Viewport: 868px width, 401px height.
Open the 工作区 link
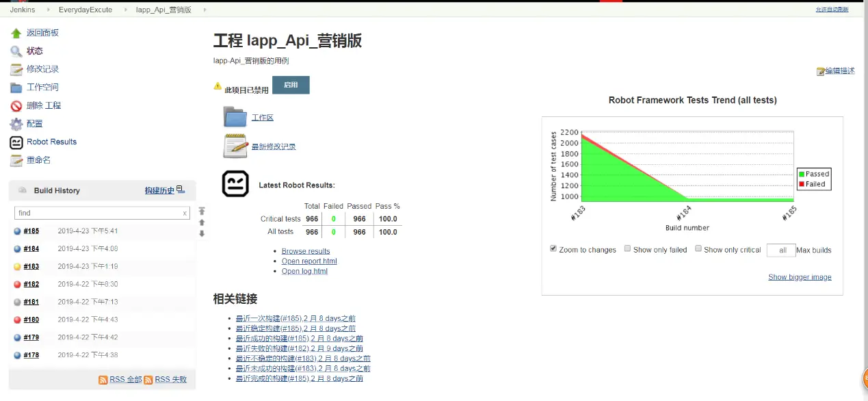pyautogui.click(x=263, y=118)
